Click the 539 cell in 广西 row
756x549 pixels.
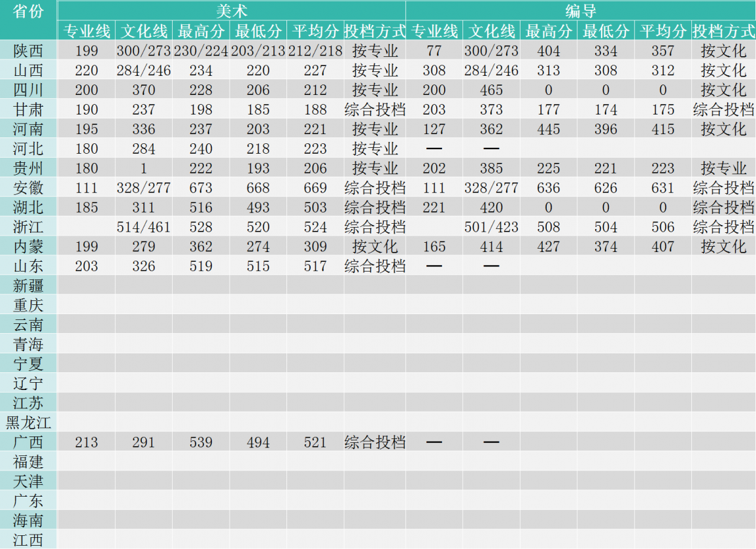[x=201, y=442]
